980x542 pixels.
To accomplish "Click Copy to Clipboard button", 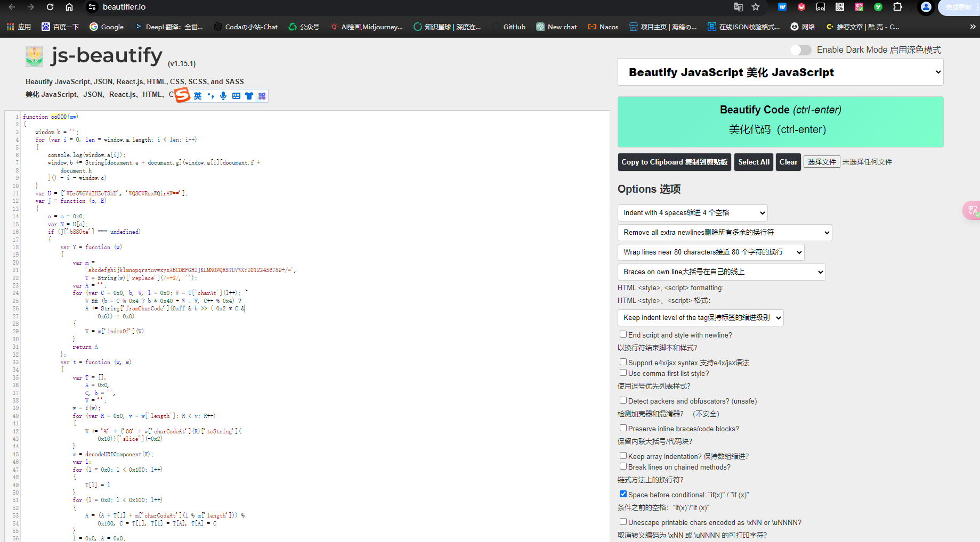I will pos(675,162).
